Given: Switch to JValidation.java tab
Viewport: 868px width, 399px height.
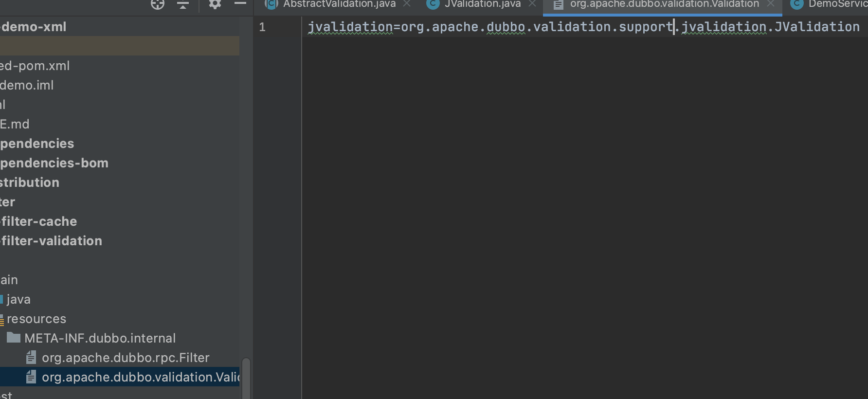Looking at the screenshot, I should (483, 4).
